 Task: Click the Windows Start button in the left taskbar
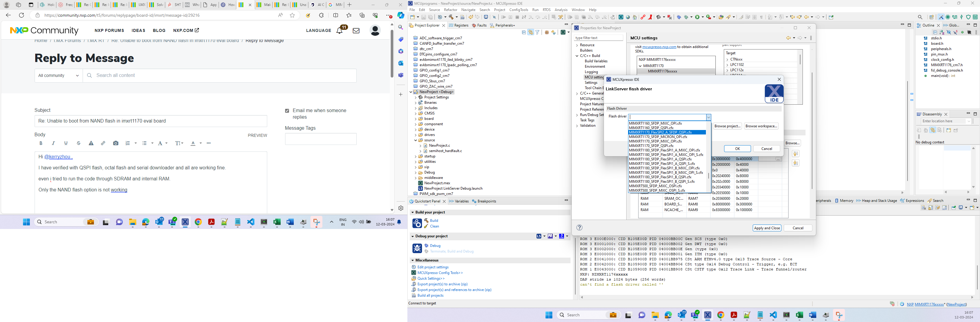[26, 222]
